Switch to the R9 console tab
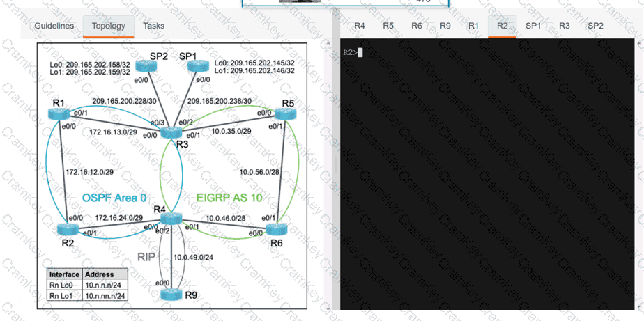The width and height of the screenshot is (644, 321). [x=445, y=26]
